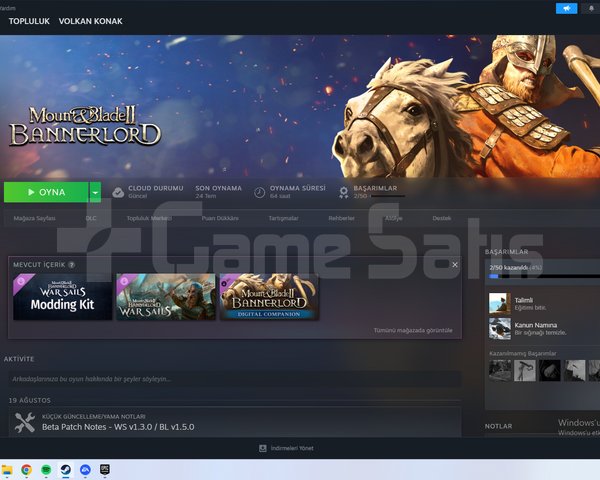Click the Talimli achievement icon
The width and height of the screenshot is (600, 480).
click(x=500, y=304)
